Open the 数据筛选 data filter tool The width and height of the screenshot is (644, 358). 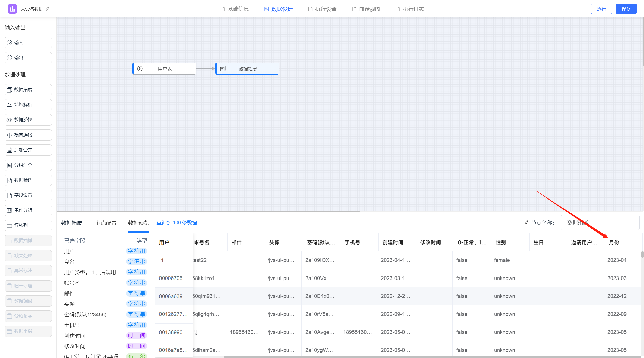coord(28,180)
